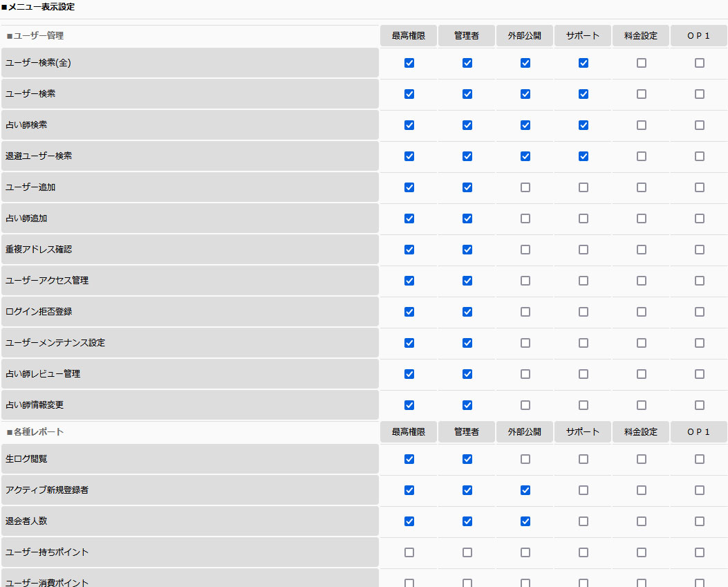
Task: Tick ＯＰ１ checkbox for 退避ユーザー検索
Action: tap(700, 156)
